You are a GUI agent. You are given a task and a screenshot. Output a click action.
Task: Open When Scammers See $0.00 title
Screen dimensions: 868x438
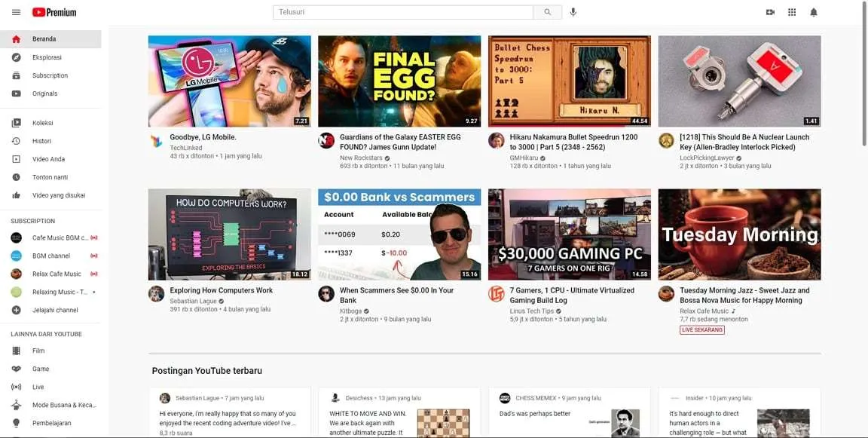click(397, 296)
